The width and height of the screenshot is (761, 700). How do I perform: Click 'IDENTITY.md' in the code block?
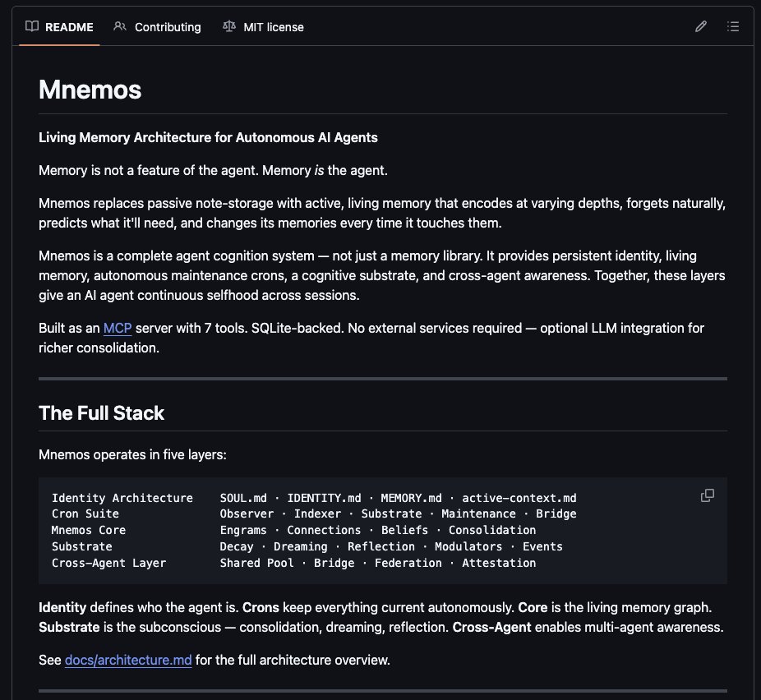[x=324, y=498]
